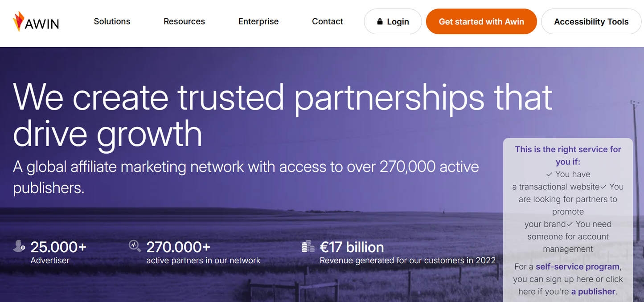Follow the "a publisher" link
The height and width of the screenshot is (302, 644).
coord(593,292)
